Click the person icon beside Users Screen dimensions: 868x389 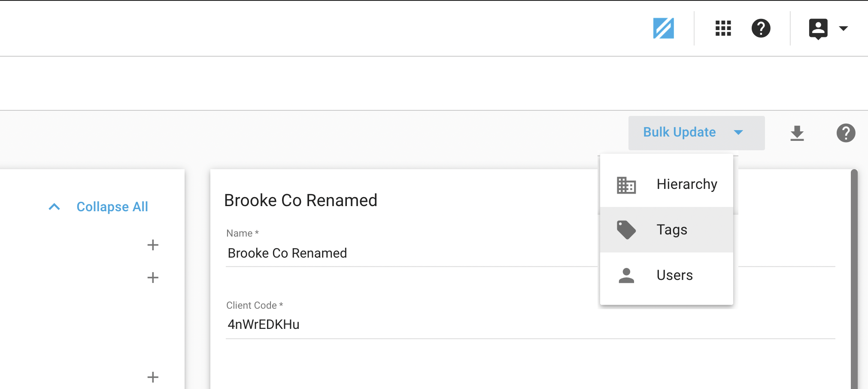pyautogui.click(x=626, y=275)
